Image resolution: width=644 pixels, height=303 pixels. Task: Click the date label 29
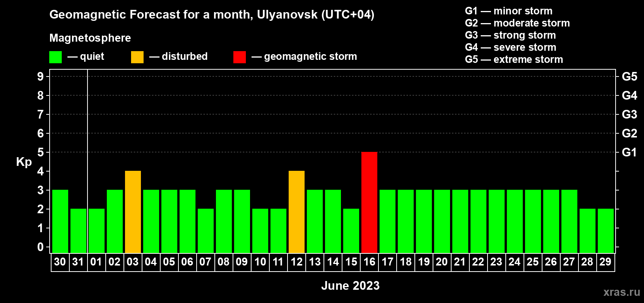[605, 262]
